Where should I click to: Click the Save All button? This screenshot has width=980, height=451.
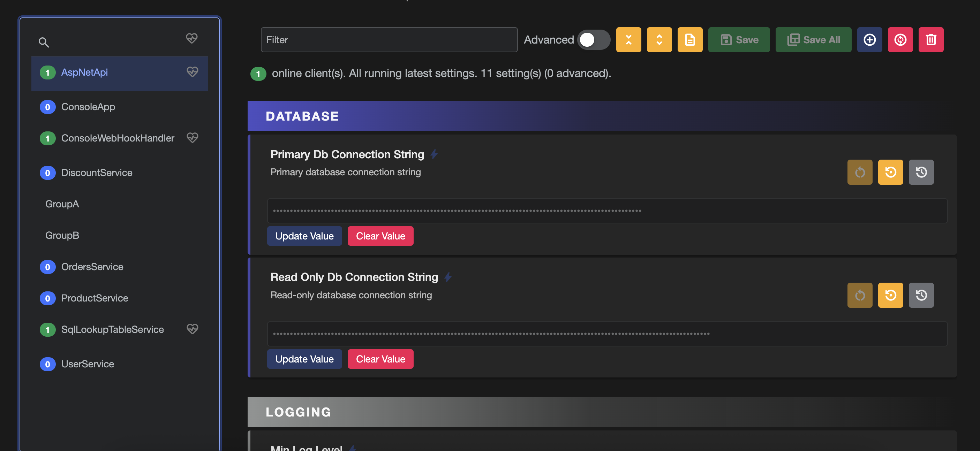pos(813,39)
